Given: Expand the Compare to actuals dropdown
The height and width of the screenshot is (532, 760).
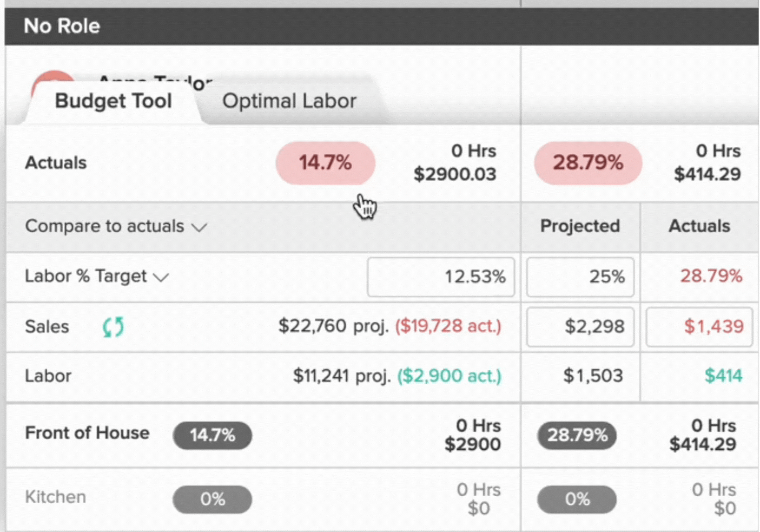Looking at the screenshot, I should coord(116,226).
